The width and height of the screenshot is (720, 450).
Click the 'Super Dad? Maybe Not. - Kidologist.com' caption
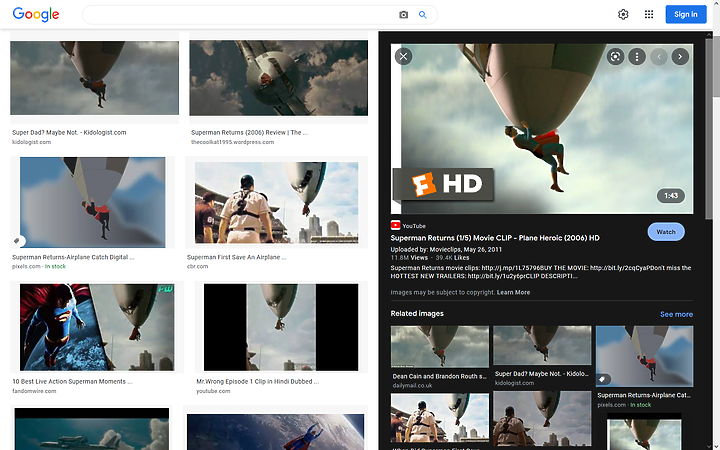(x=69, y=132)
